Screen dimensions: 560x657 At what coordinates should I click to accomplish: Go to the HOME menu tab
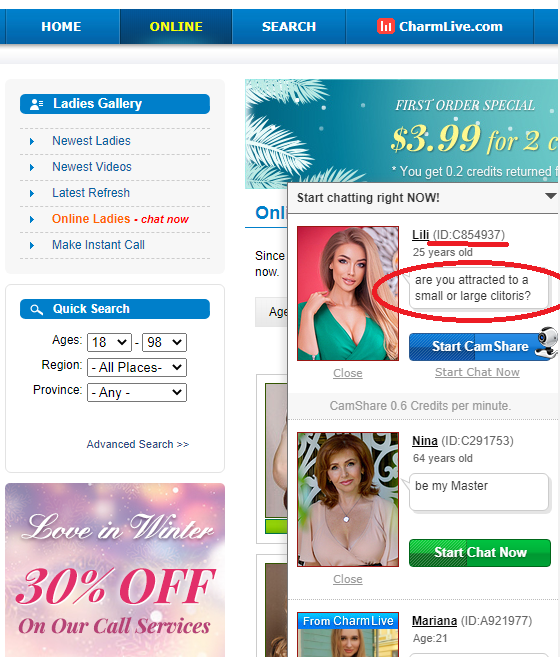(x=61, y=26)
